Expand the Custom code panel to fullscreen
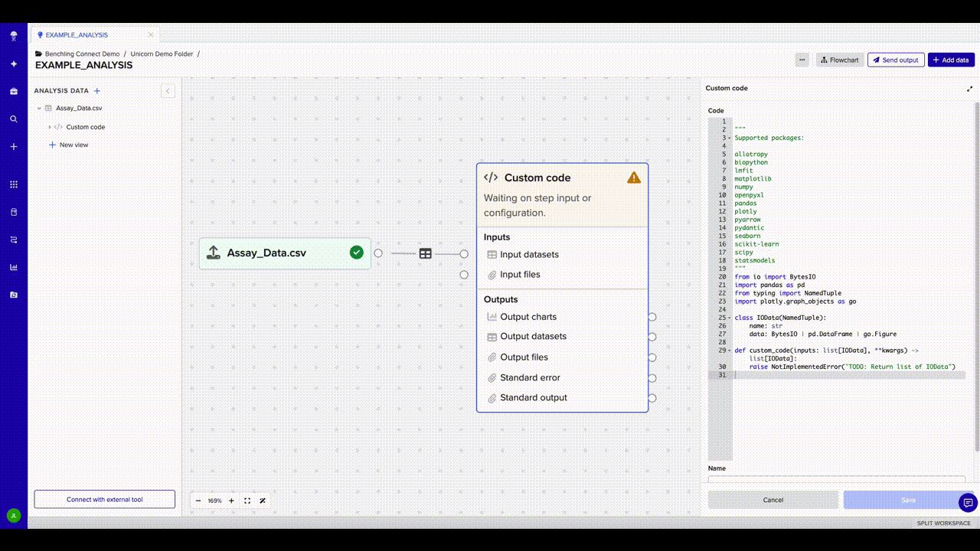The image size is (980, 551). coord(970,89)
